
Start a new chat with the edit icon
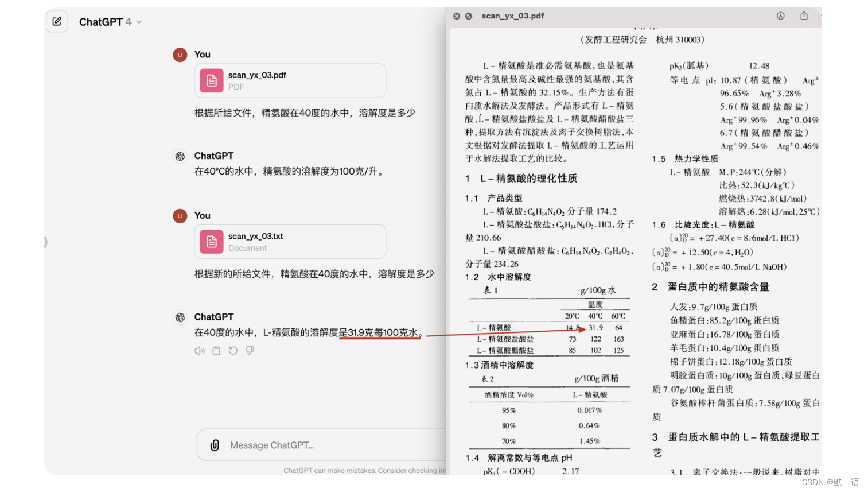57,22
